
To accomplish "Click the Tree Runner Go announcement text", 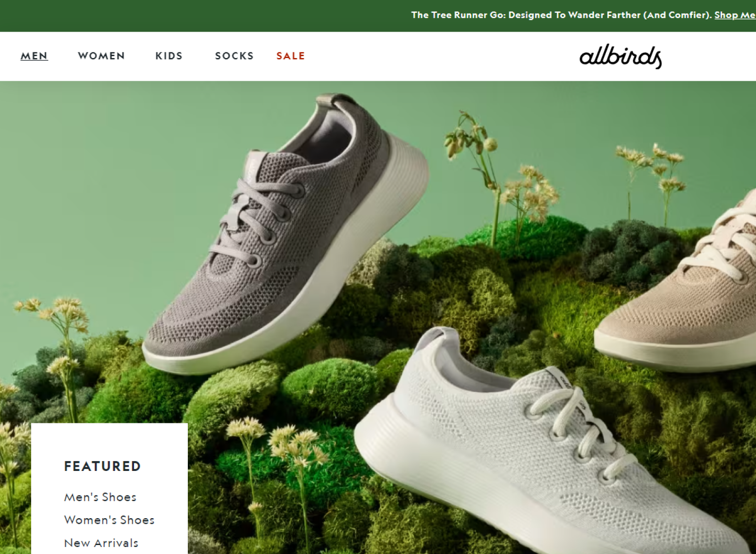I will [562, 15].
